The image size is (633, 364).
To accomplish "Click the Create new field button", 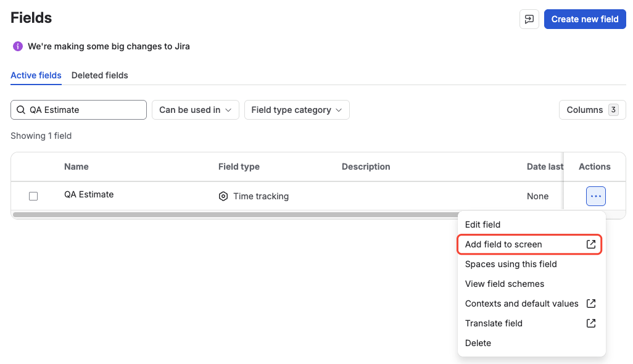I will click(584, 19).
